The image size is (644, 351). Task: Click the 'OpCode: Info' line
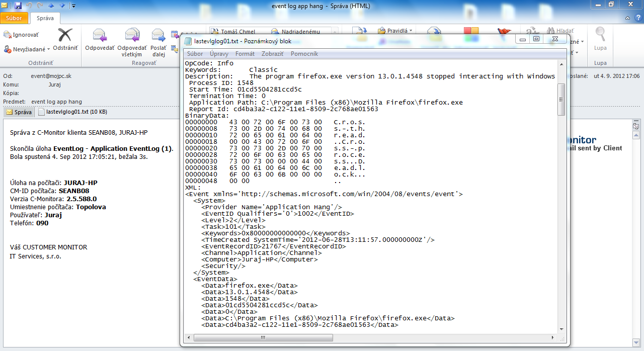209,63
